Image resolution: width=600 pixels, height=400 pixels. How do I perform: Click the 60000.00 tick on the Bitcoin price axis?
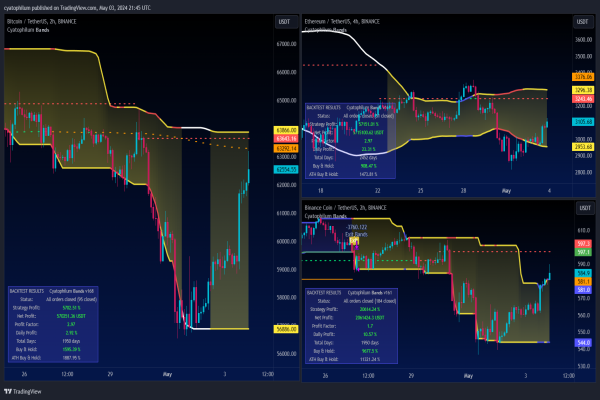pos(286,242)
